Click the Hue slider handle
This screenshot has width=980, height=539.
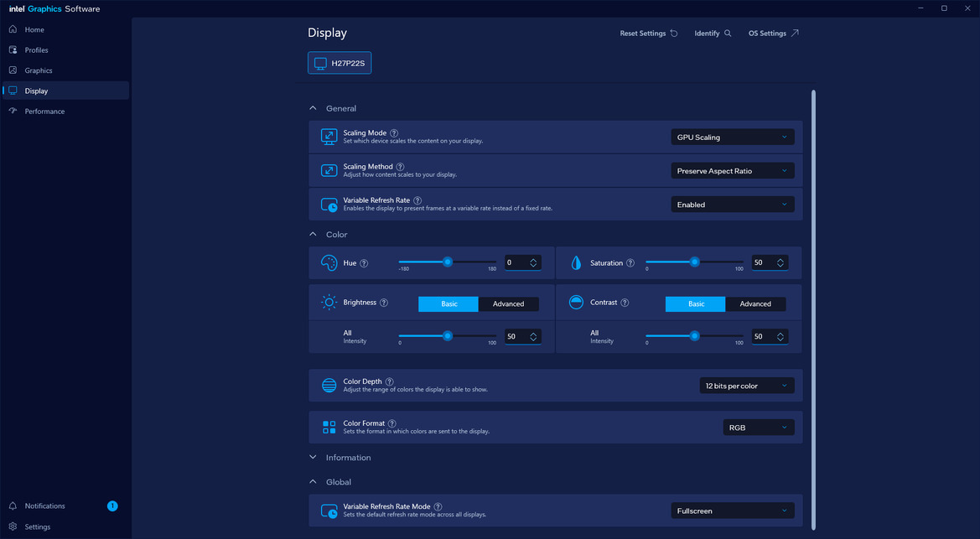[448, 262]
